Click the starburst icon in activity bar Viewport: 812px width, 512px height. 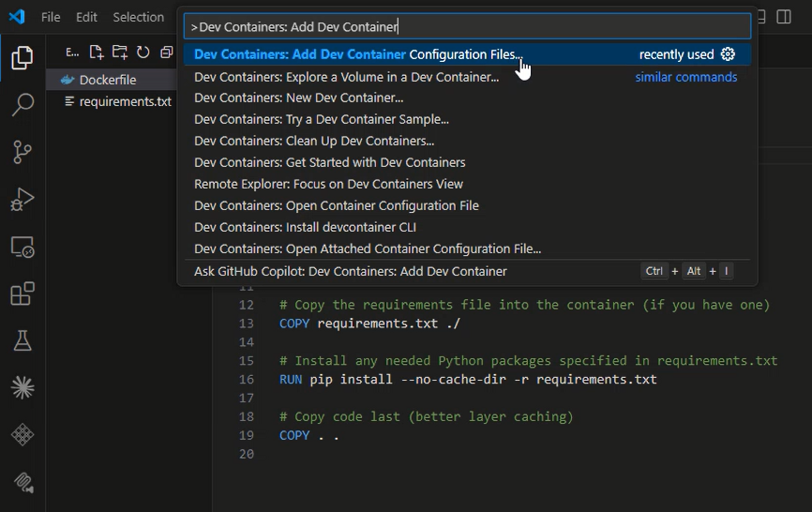[x=23, y=388]
